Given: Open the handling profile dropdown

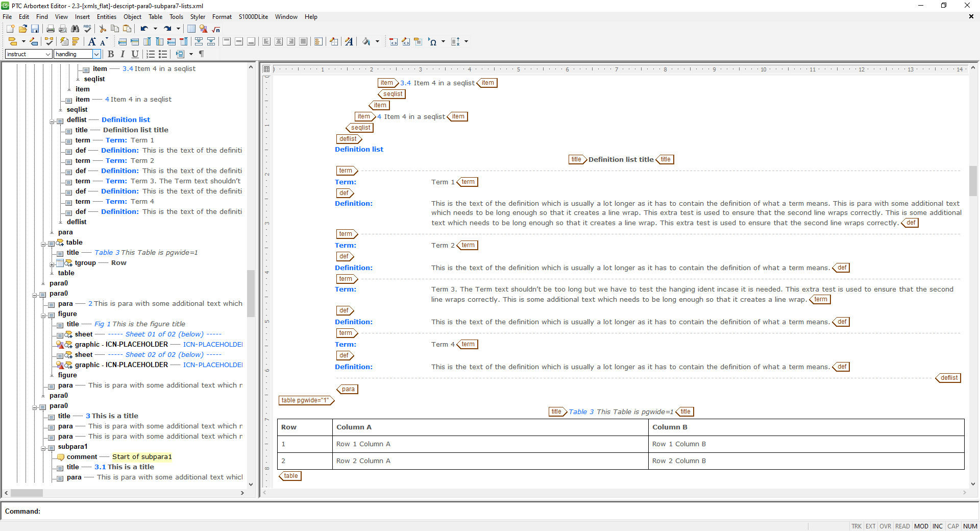Looking at the screenshot, I should coord(96,54).
